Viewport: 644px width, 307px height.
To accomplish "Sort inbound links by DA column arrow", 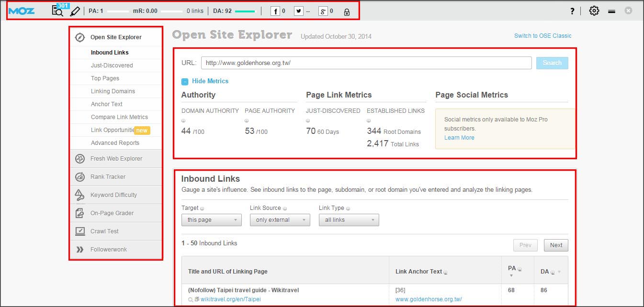I will (x=559, y=272).
